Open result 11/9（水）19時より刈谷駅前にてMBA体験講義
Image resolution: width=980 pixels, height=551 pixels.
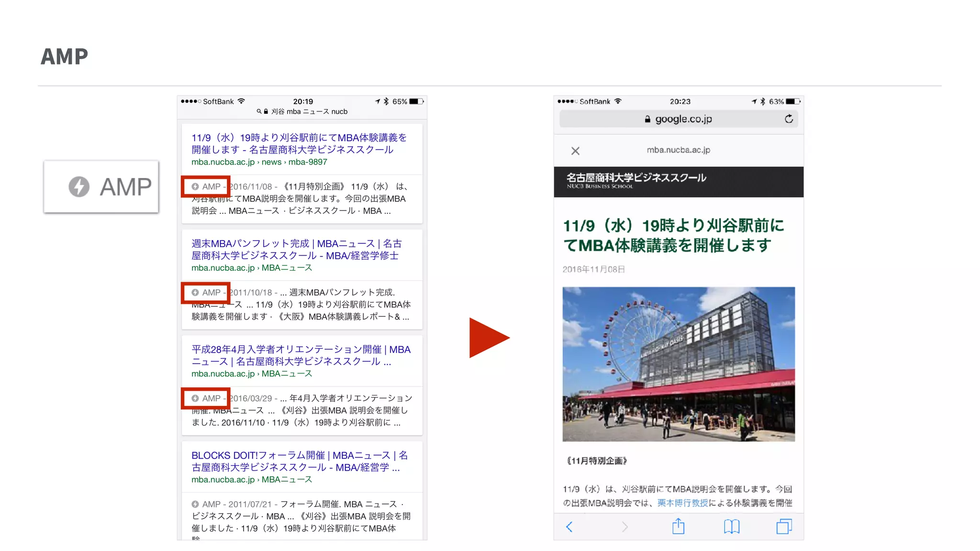tap(299, 143)
